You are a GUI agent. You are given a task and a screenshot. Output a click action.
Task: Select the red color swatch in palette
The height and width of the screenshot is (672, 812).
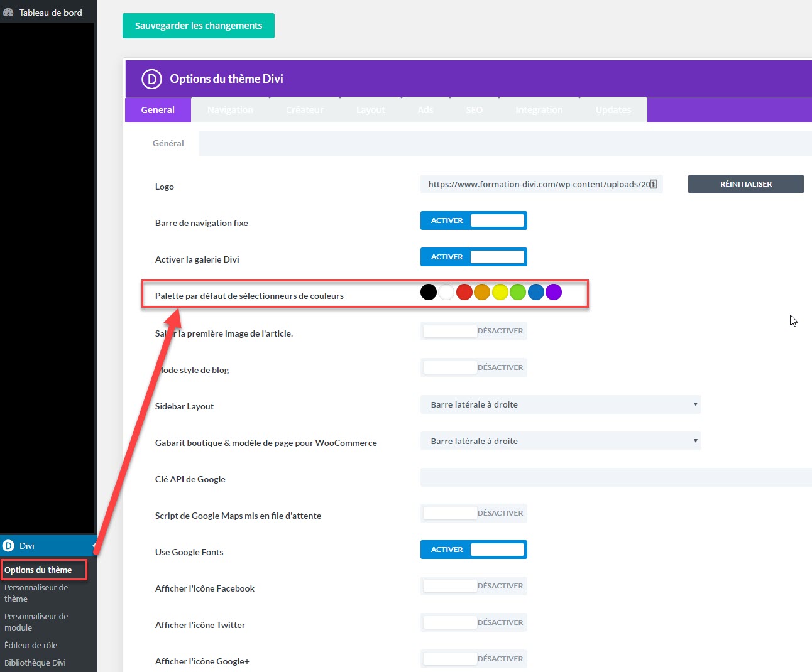(464, 292)
